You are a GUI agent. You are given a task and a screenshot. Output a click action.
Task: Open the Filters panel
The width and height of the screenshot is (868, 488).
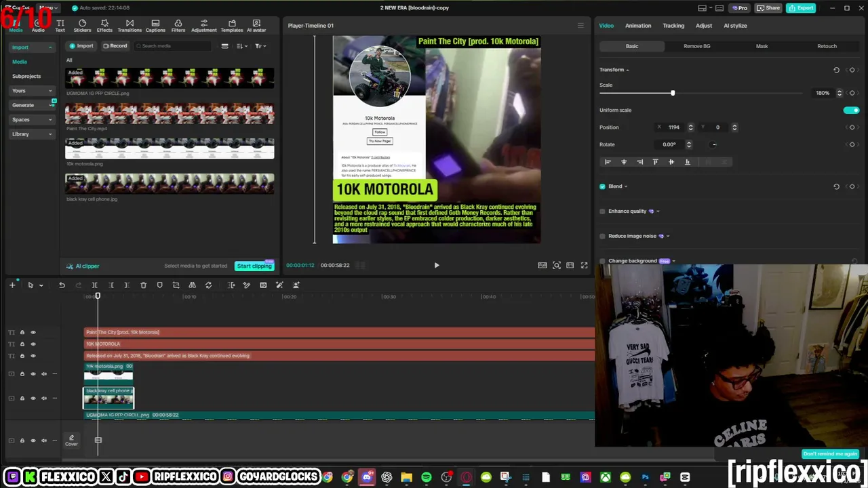click(178, 26)
